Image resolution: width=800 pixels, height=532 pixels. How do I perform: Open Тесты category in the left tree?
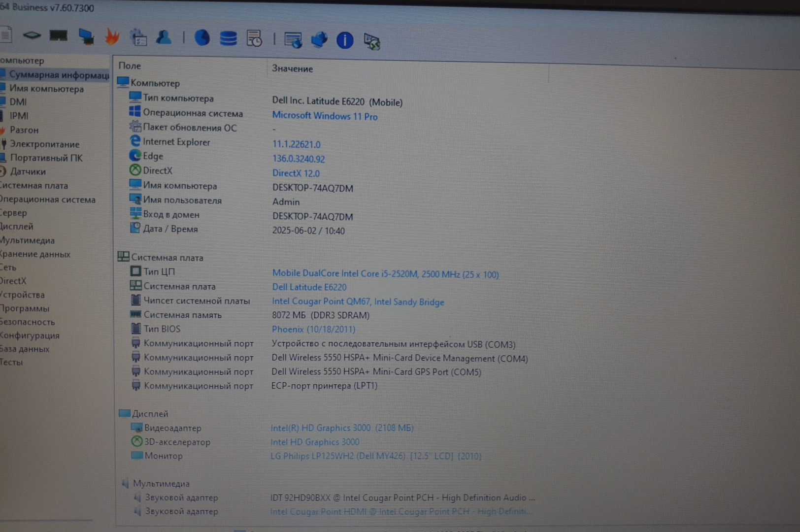point(12,362)
